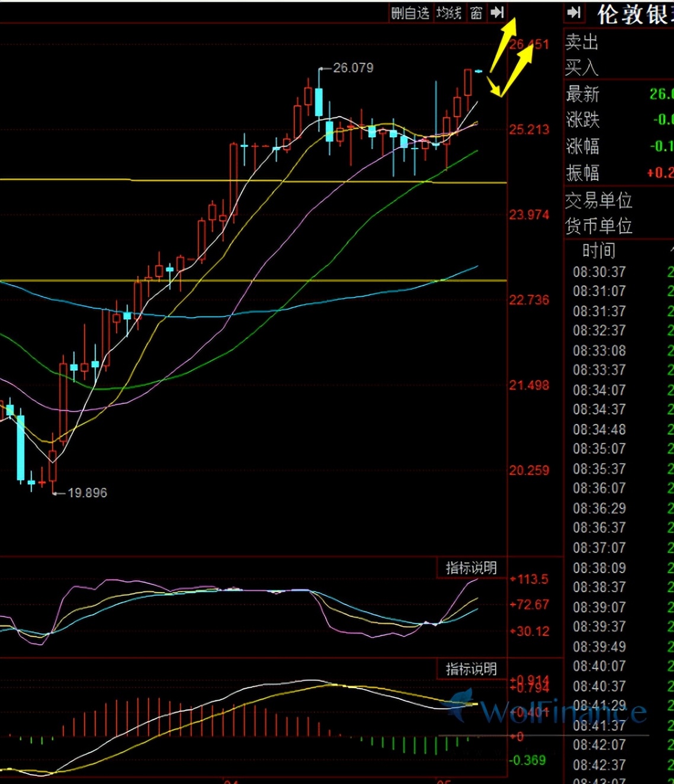Click the 最新 latest price label
This screenshot has height=784, width=674.
583,94
